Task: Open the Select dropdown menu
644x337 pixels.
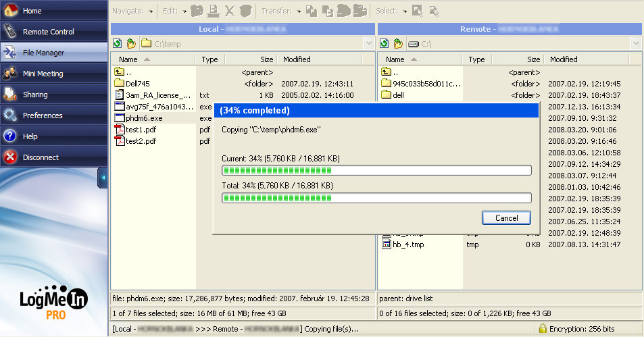Action: click(391, 11)
